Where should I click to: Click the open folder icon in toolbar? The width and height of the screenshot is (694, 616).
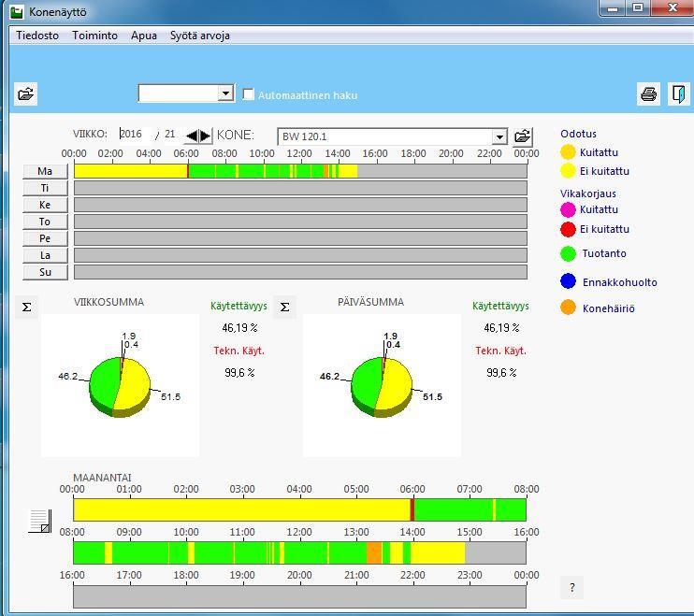point(25,93)
